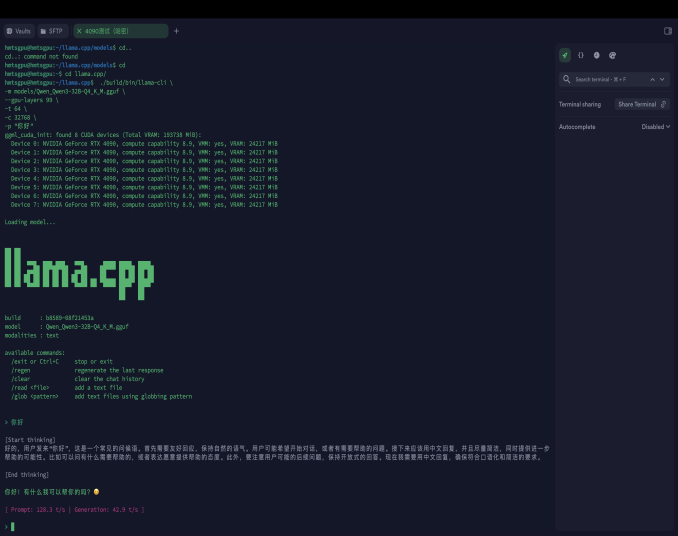678x536 pixels.
Task: Click the Search terminal input field
Action: [x=614, y=80]
